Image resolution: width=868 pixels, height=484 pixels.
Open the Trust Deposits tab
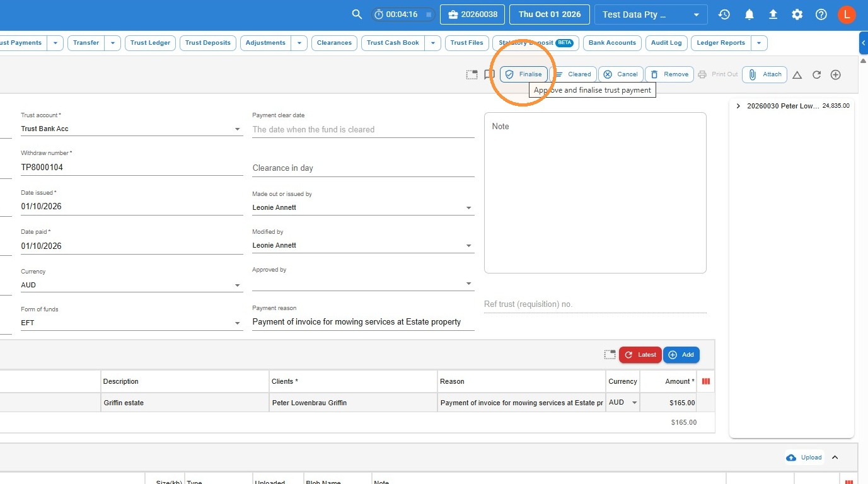(x=208, y=43)
